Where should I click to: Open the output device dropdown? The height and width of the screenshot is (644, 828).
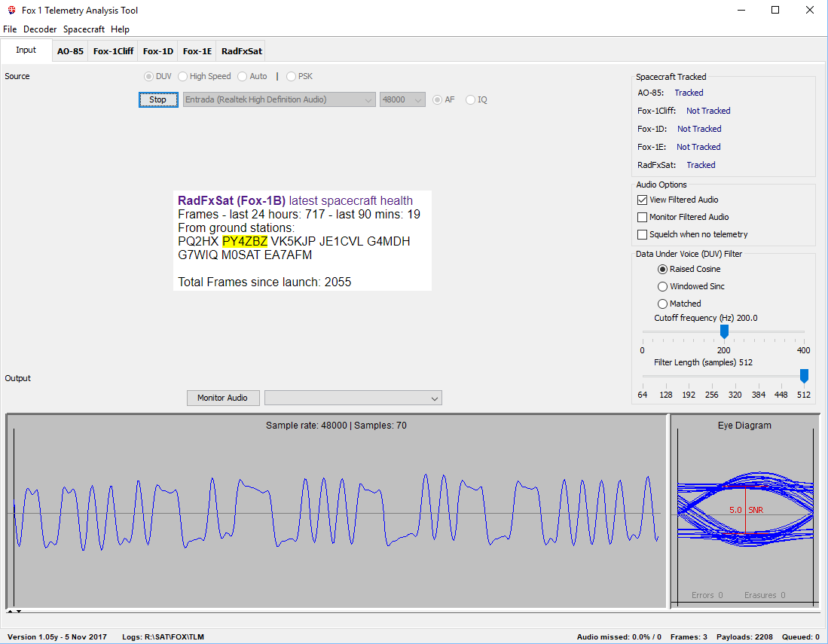point(353,398)
